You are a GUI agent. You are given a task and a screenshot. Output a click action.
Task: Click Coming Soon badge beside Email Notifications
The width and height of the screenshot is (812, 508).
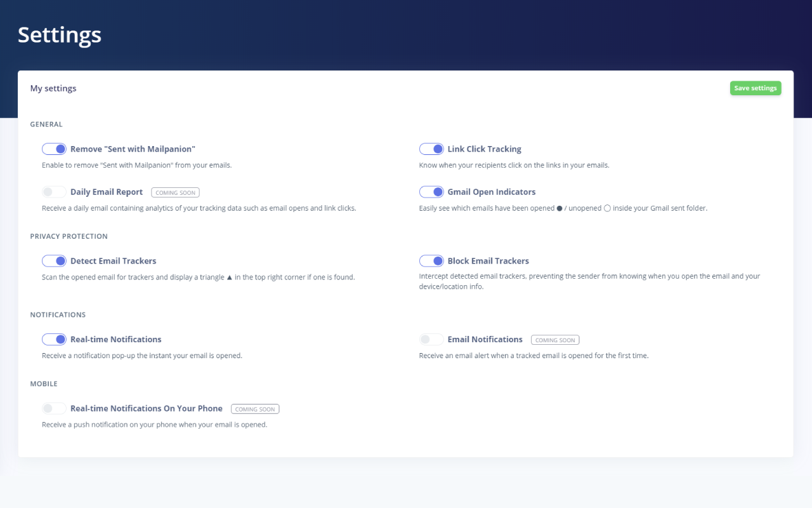[555, 340]
